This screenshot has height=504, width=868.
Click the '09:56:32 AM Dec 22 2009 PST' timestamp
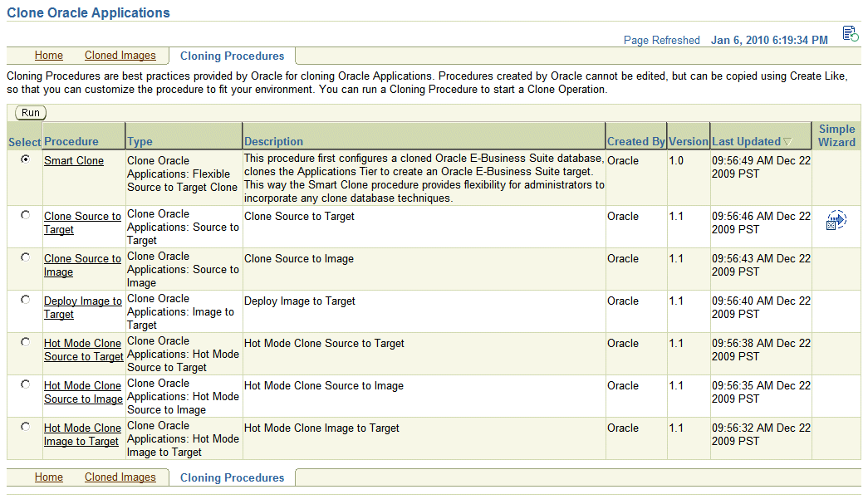pos(761,434)
